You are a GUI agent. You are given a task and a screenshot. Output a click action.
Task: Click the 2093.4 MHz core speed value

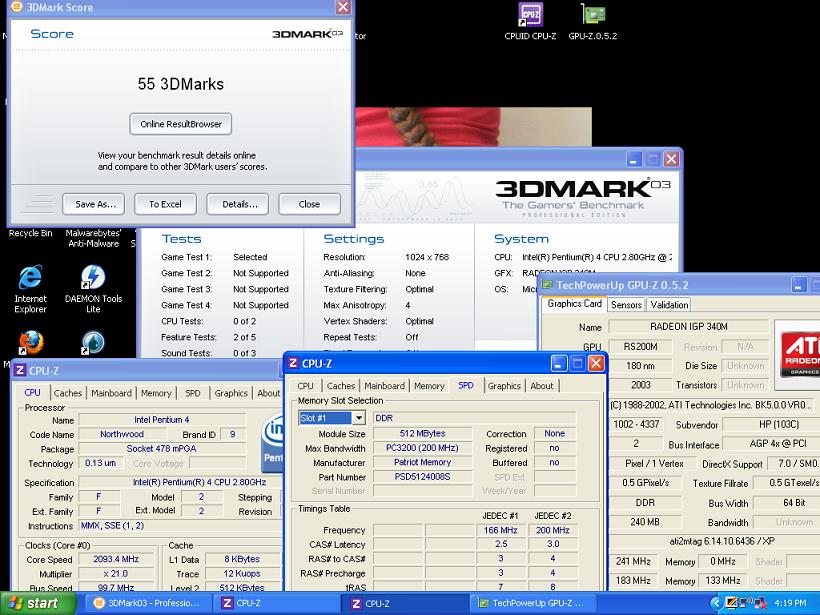tap(116, 559)
